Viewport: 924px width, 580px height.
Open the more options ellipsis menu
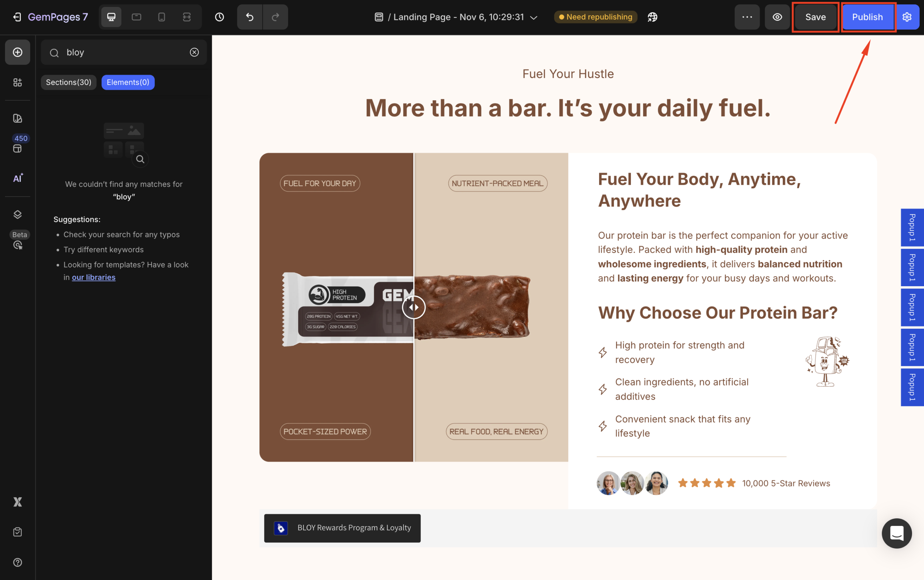(x=747, y=17)
